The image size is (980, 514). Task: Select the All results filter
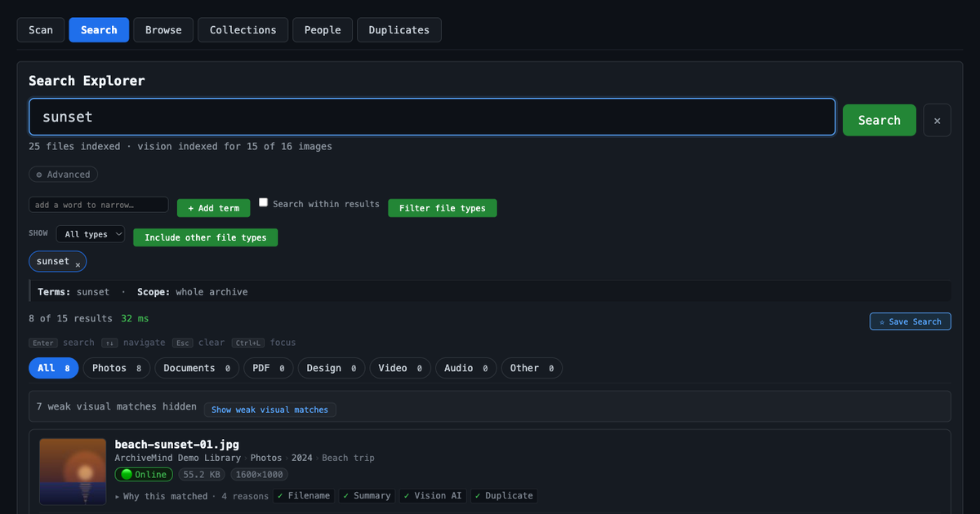54,368
